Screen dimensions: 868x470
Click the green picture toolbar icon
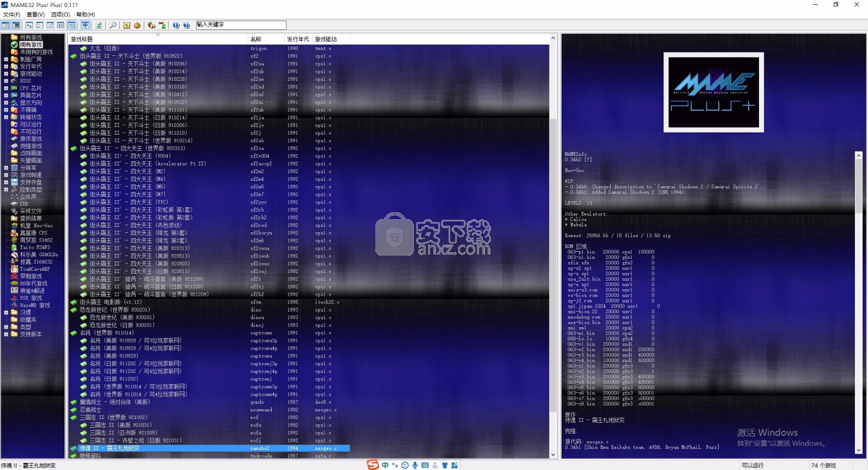coord(126,25)
